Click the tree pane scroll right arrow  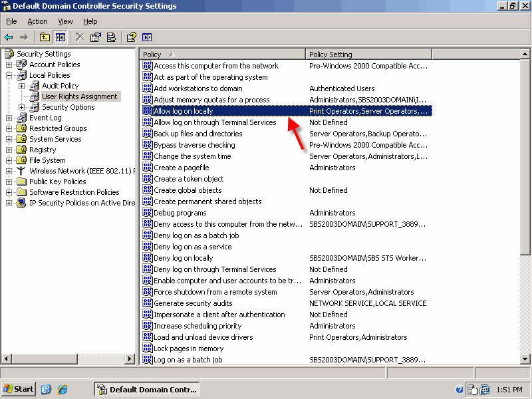pyautogui.click(x=129, y=358)
